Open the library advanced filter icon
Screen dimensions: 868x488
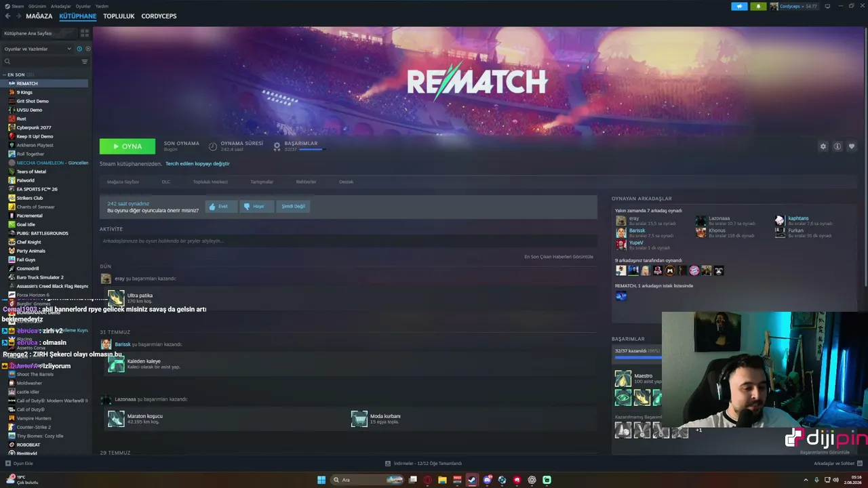click(85, 62)
